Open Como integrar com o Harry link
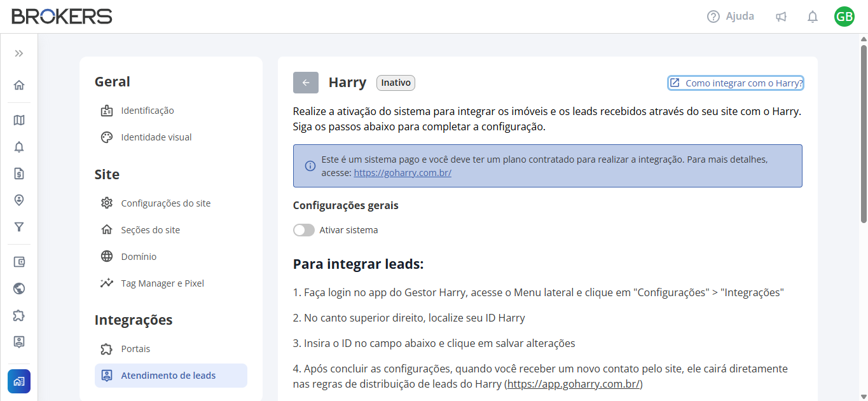The height and width of the screenshot is (401, 868). (736, 83)
